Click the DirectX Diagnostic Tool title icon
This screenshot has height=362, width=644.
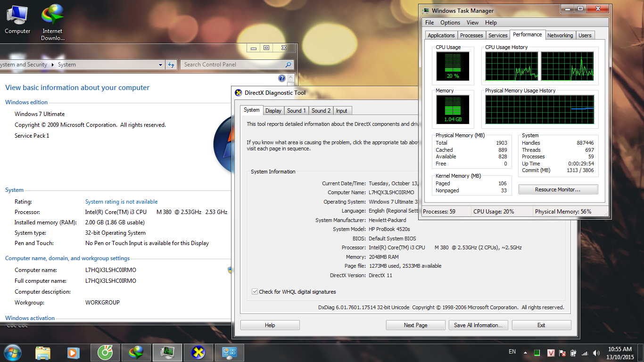click(x=239, y=93)
